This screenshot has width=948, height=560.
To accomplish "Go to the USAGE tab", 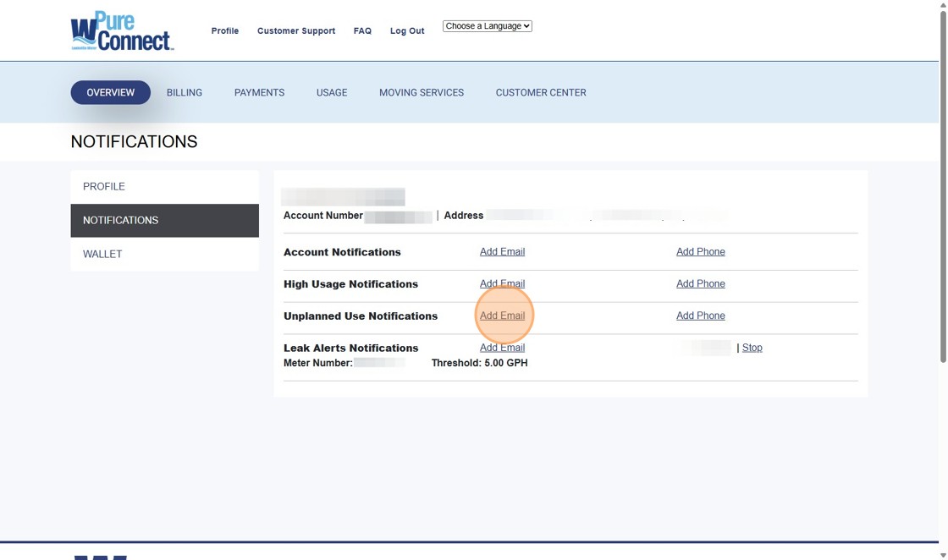I will (x=331, y=92).
